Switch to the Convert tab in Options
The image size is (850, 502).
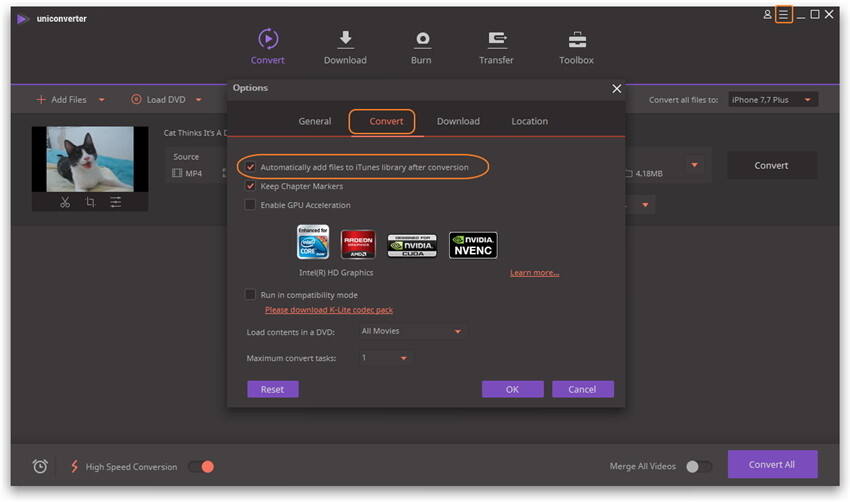pos(386,121)
